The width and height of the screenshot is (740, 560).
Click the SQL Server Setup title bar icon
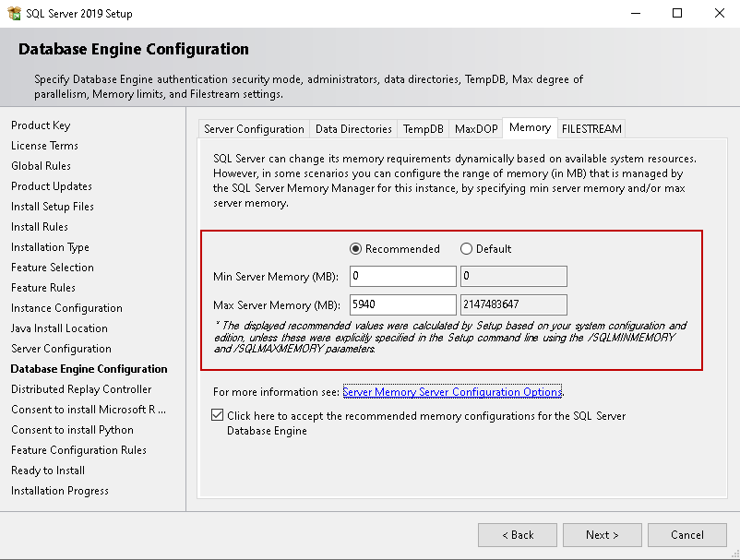(14, 13)
